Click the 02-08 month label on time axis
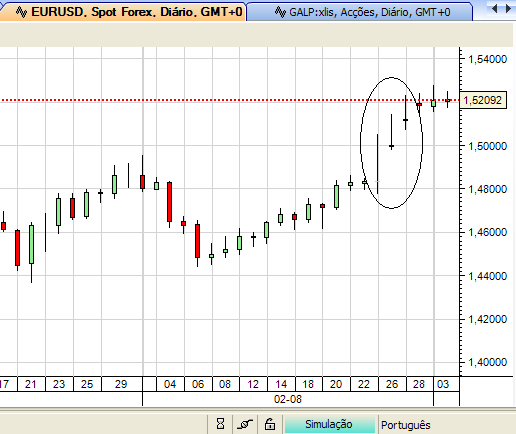Viewport: 516px width, 434px height. tap(288, 399)
